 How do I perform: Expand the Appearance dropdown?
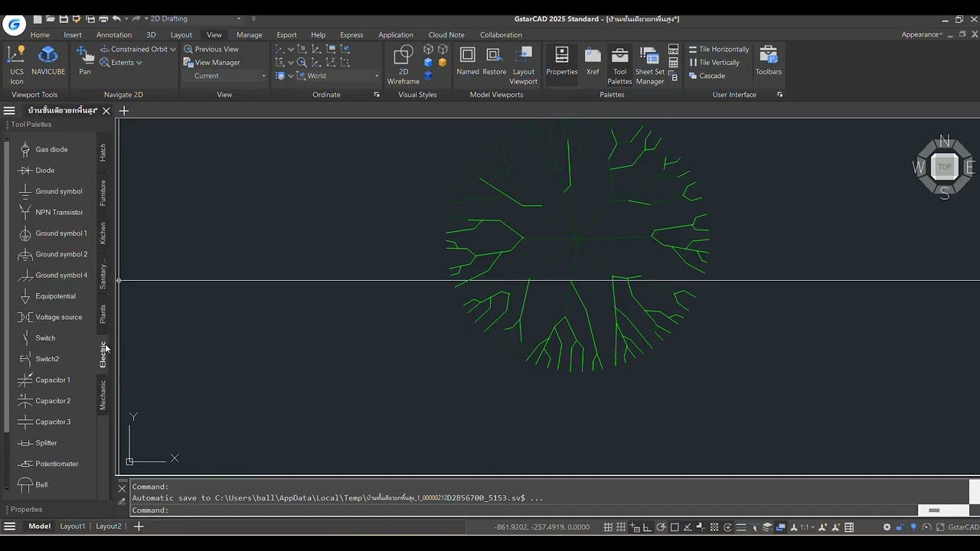(922, 34)
